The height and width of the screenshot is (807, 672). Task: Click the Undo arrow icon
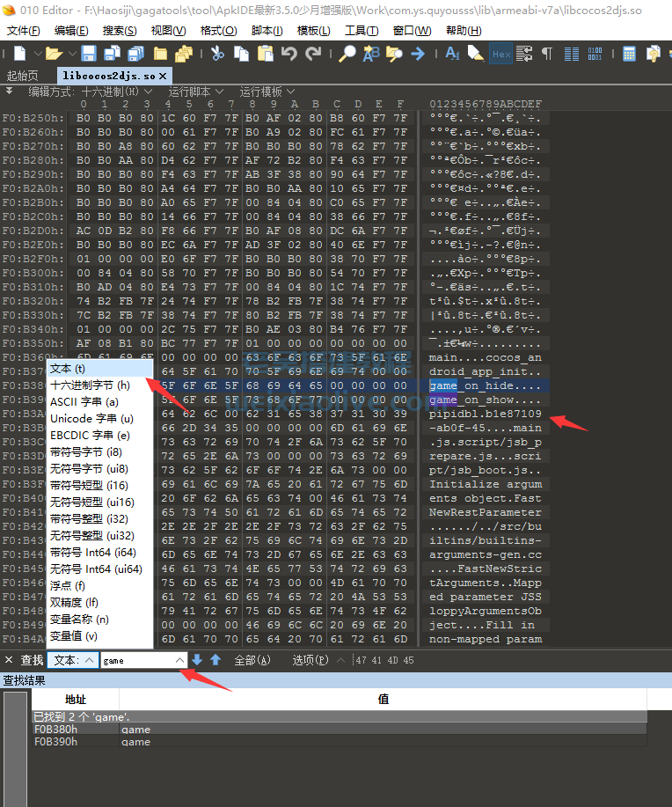tap(289, 54)
